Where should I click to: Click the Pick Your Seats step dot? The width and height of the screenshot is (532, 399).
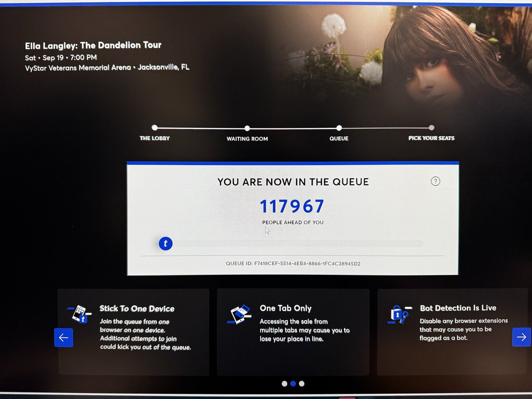click(x=431, y=128)
